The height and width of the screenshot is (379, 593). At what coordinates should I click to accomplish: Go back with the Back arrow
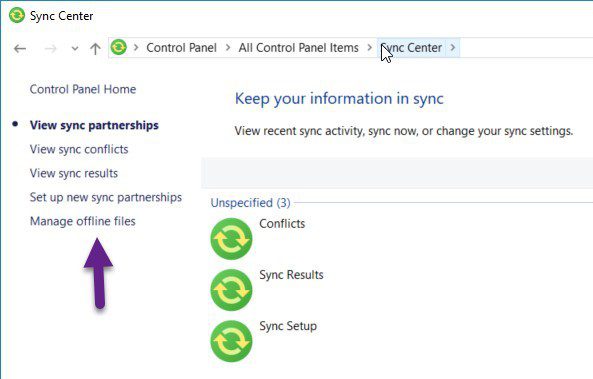(20, 48)
